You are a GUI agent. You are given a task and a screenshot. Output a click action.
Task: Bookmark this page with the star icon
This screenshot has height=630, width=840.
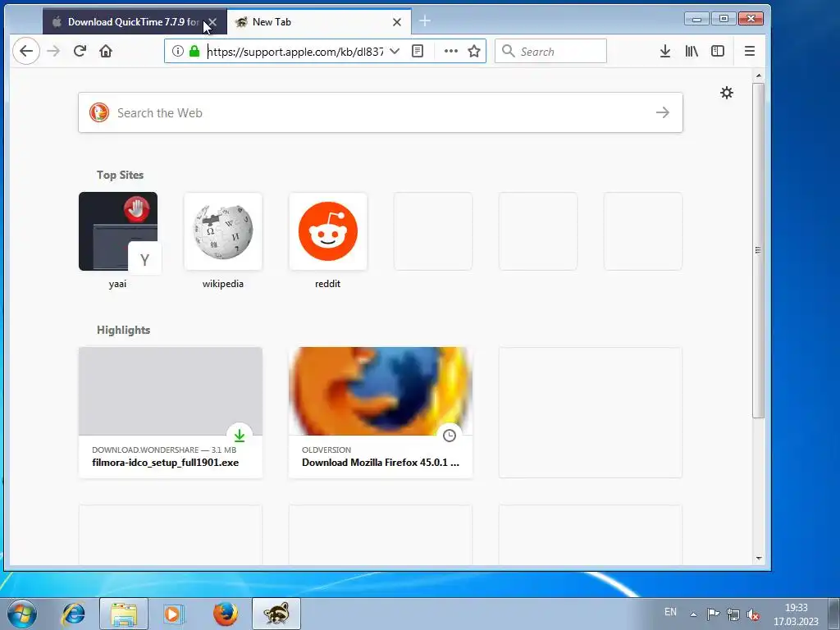[474, 52]
